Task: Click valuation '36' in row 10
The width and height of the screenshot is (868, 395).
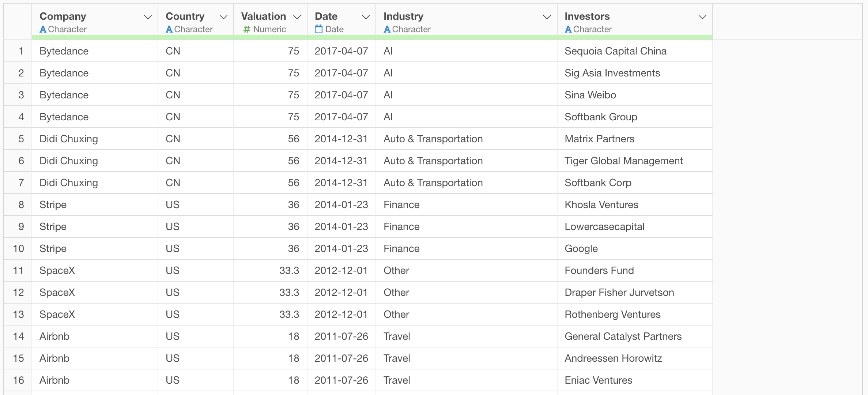Action: (x=270, y=249)
